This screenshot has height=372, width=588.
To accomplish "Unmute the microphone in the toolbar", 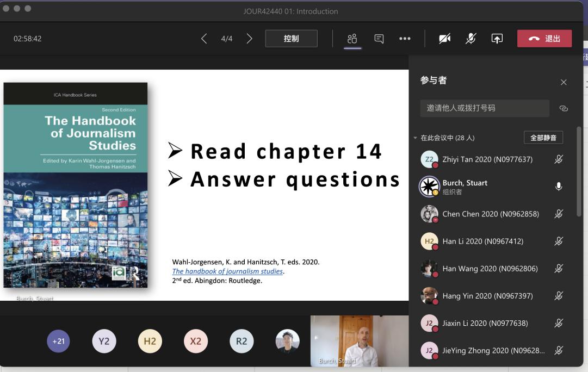I will (471, 39).
